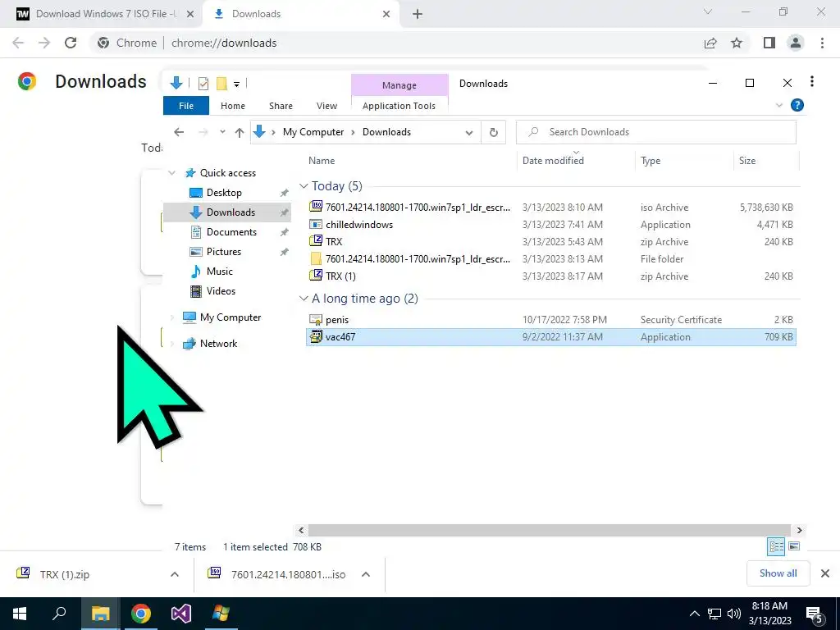Viewport: 840px width, 630px height.
Task: Open TRX (1).zip download options arrow
Action: point(175,574)
